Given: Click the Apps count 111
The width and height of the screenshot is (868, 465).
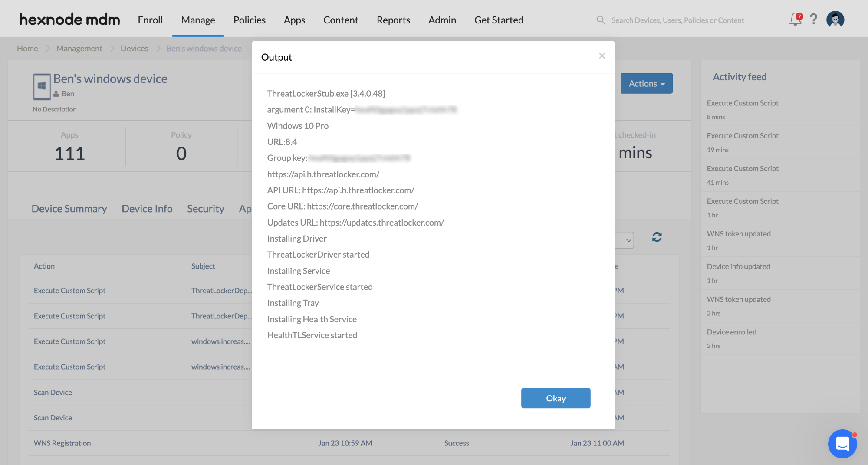Looking at the screenshot, I should (x=69, y=153).
